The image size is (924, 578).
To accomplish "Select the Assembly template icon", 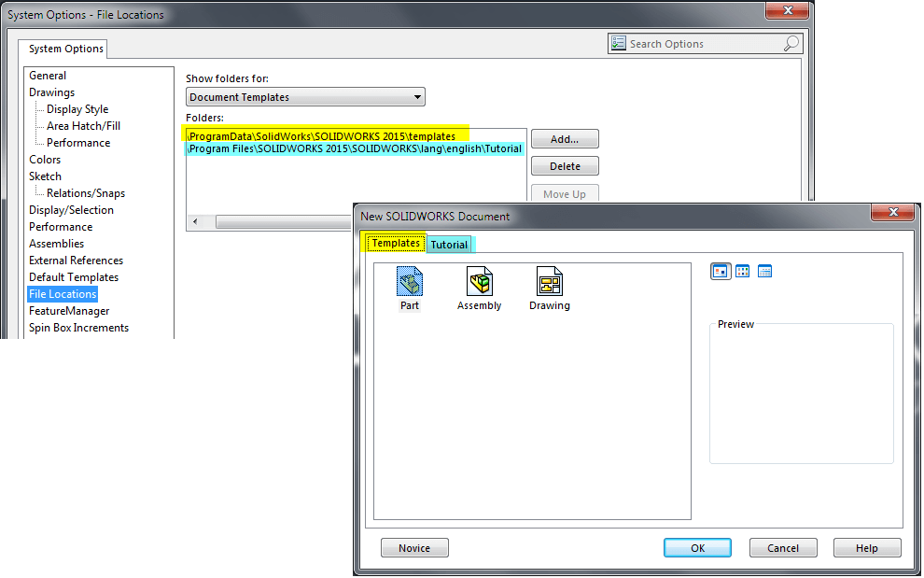I will pyautogui.click(x=479, y=281).
